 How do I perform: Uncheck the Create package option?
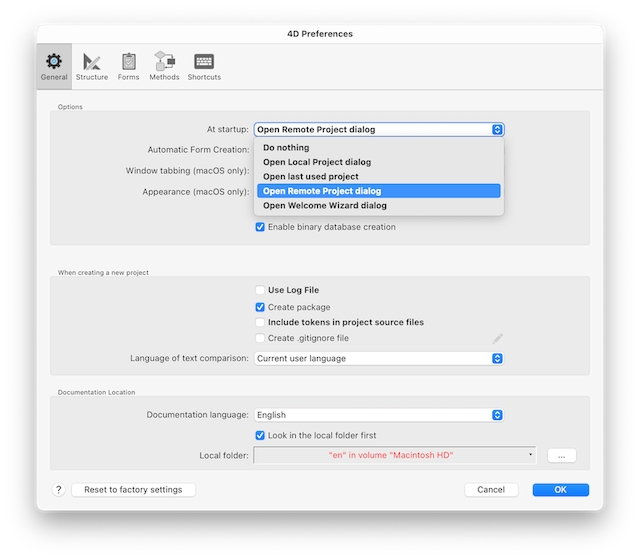260,307
